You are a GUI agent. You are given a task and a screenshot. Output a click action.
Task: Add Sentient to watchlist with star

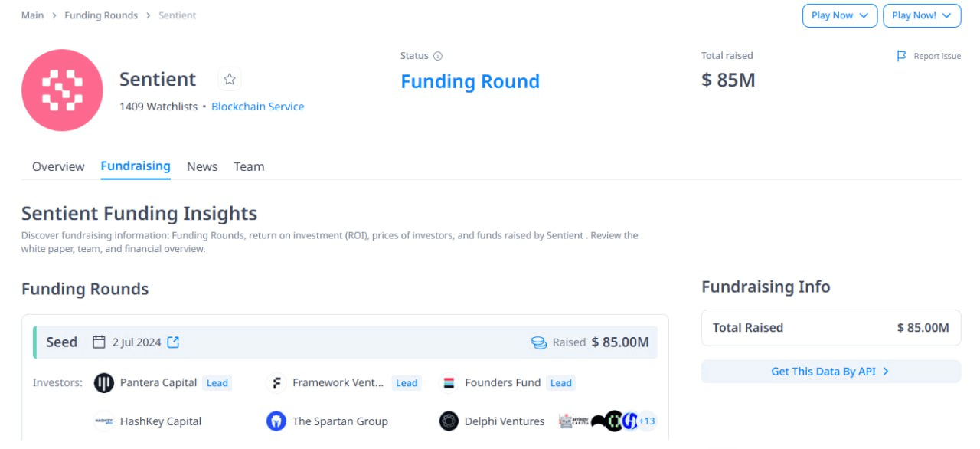pyautogui.click(x=230, y=79)
